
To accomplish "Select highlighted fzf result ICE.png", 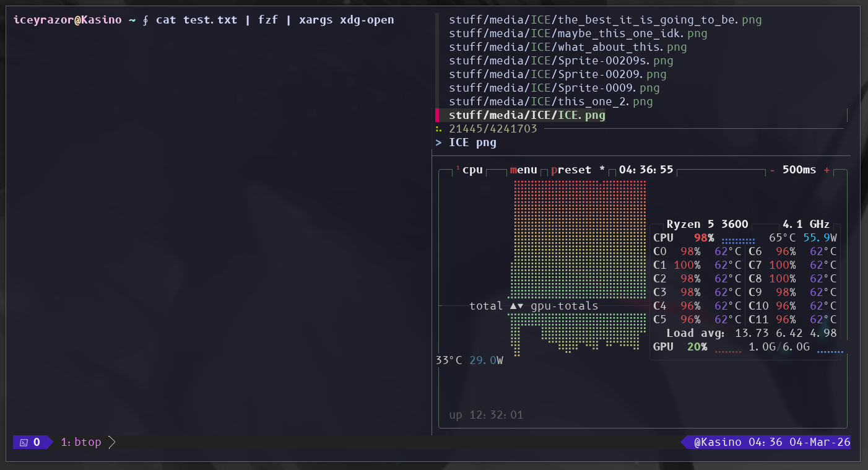I will coord(527,115).
